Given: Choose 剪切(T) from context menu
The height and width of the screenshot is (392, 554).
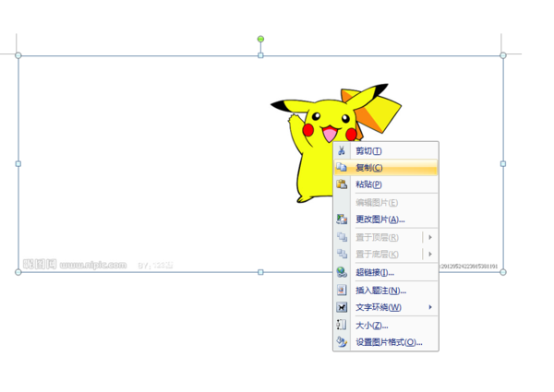Looking at the screenshot, I should (386, 151).
